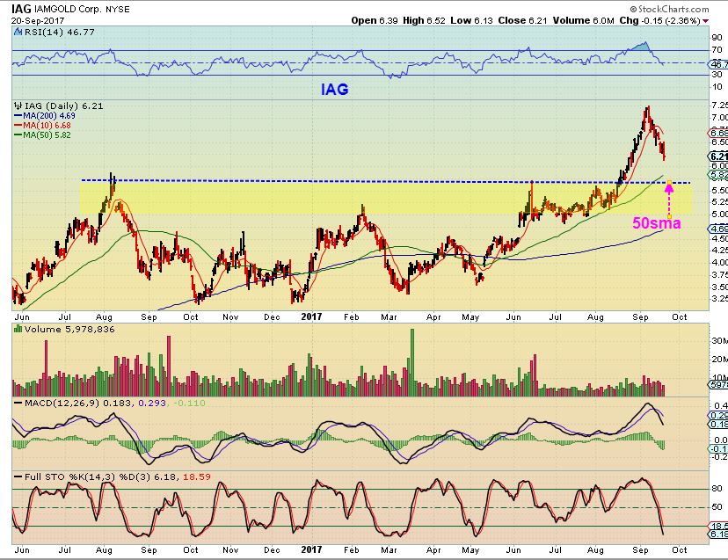Click the blue MA(200) legend line marker

click(x=18, y=116)
